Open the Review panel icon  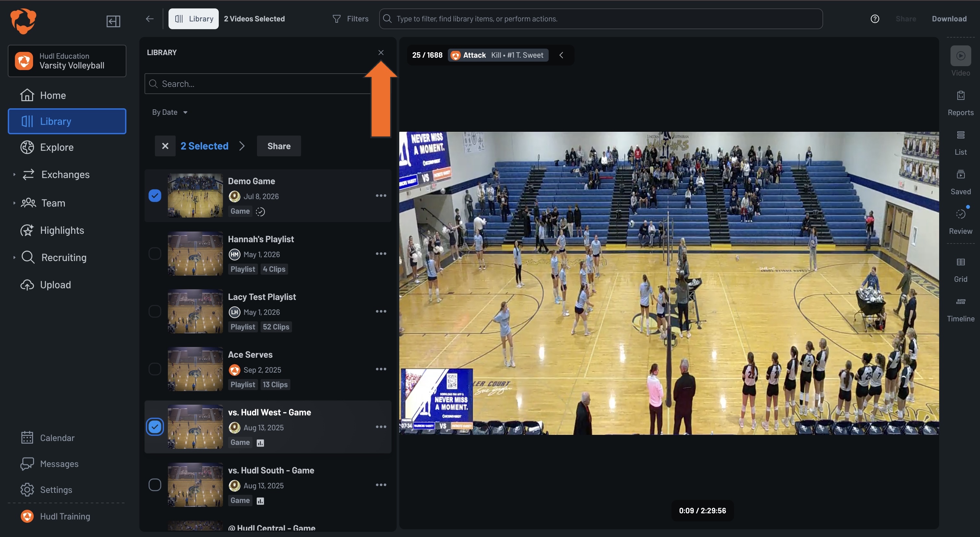point(961,214)
